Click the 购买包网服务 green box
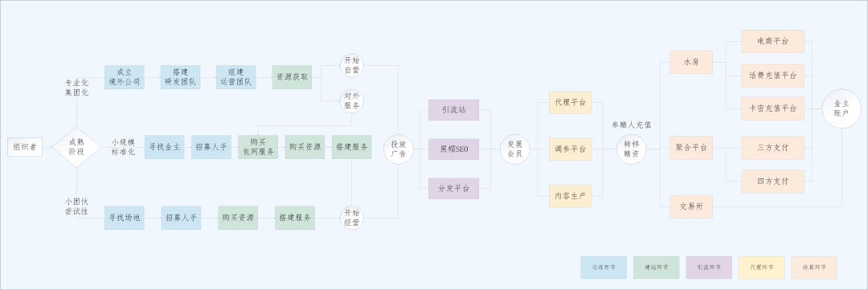This screenshot has height=290, width=868. [258, 147]
